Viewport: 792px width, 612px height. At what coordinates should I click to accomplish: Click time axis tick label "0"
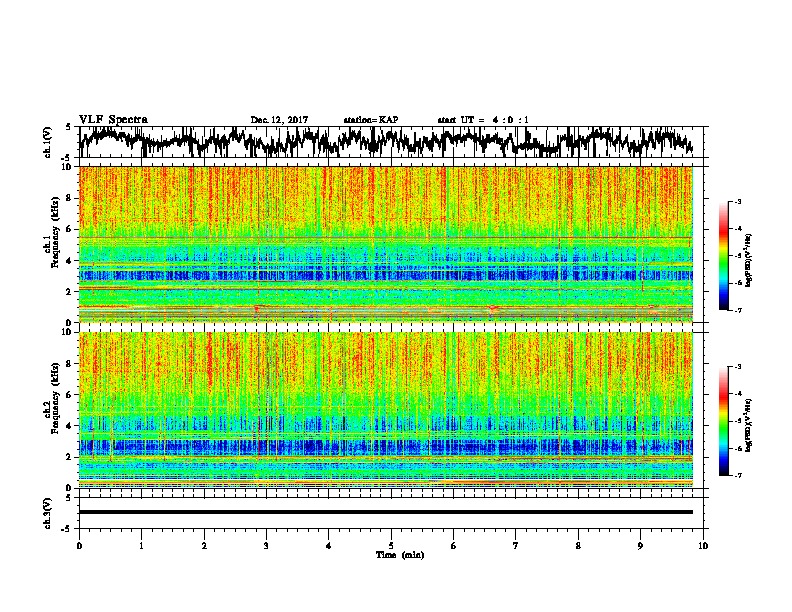click(x=79, y=546)
